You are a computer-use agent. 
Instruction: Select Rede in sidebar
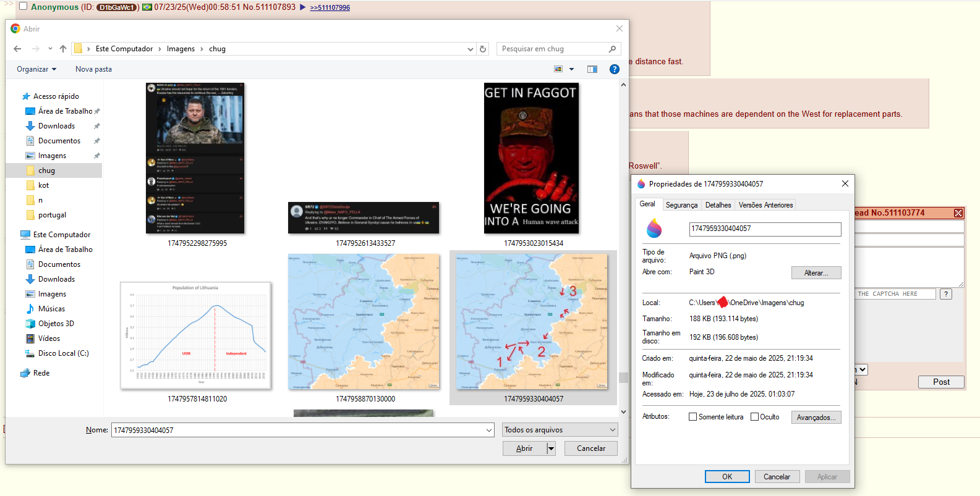pos(41,373)
